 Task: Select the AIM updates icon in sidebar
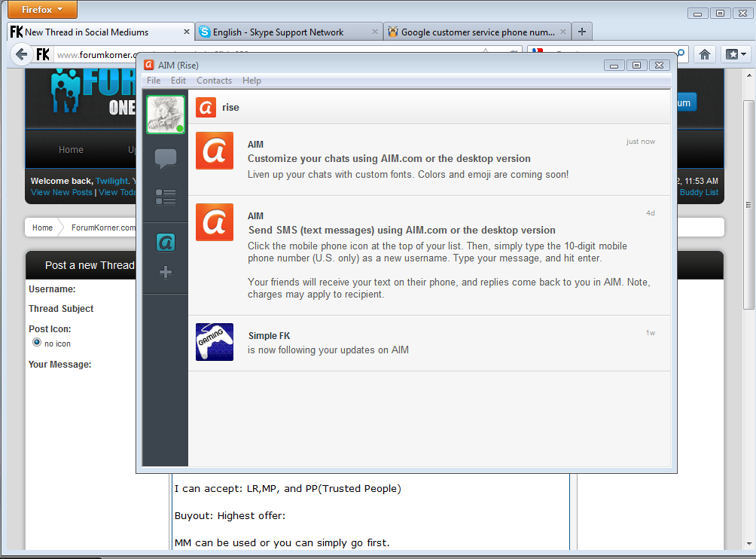166,242
